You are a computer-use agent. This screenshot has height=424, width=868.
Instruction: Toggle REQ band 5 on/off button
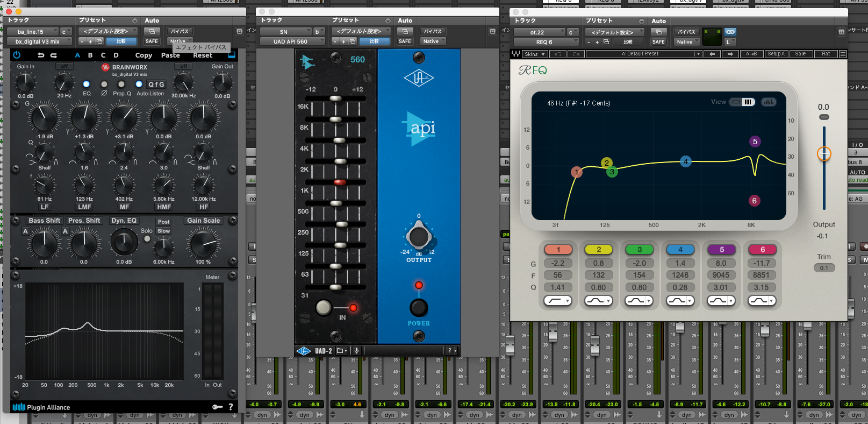point(721,250)
